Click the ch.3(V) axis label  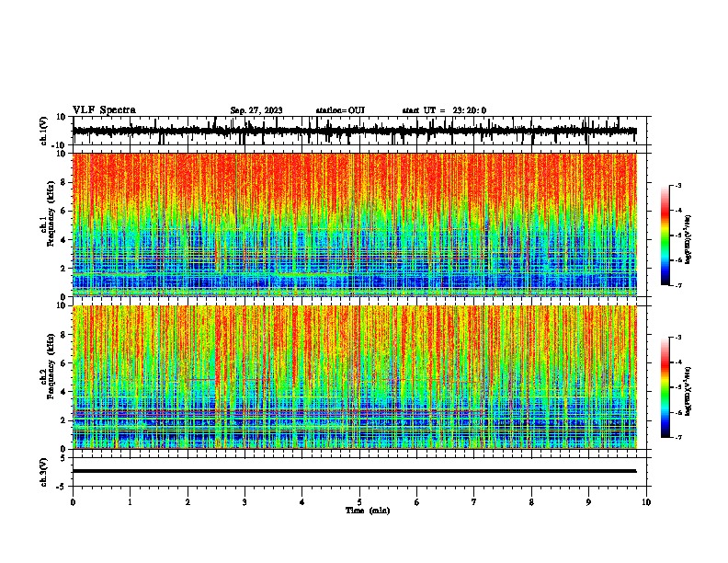tap(44, 472)
